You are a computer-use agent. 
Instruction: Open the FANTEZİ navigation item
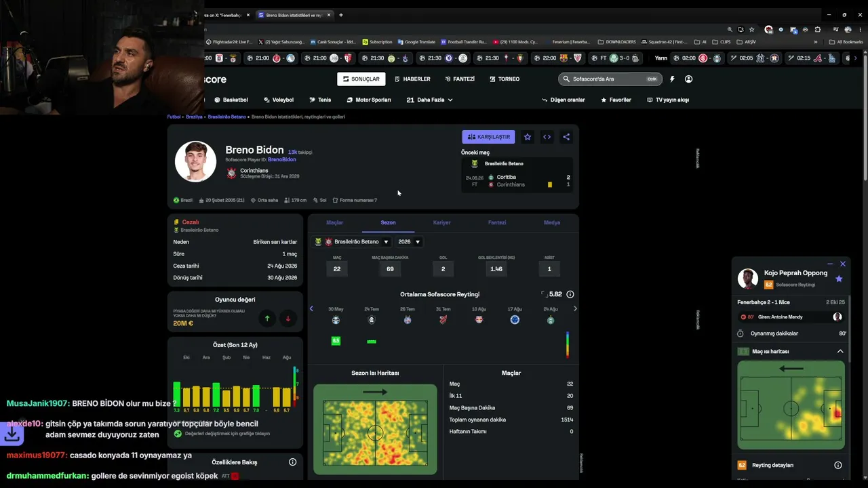460,79
